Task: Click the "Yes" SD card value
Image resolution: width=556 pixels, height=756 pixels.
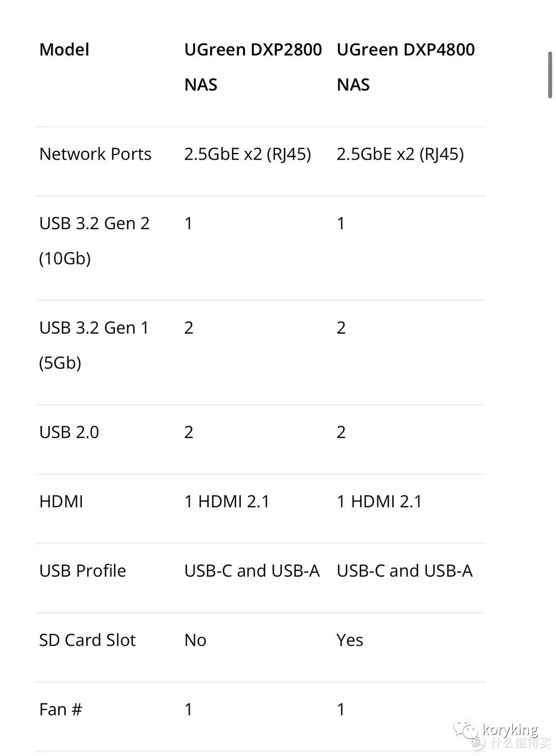Action: (350, 640)
